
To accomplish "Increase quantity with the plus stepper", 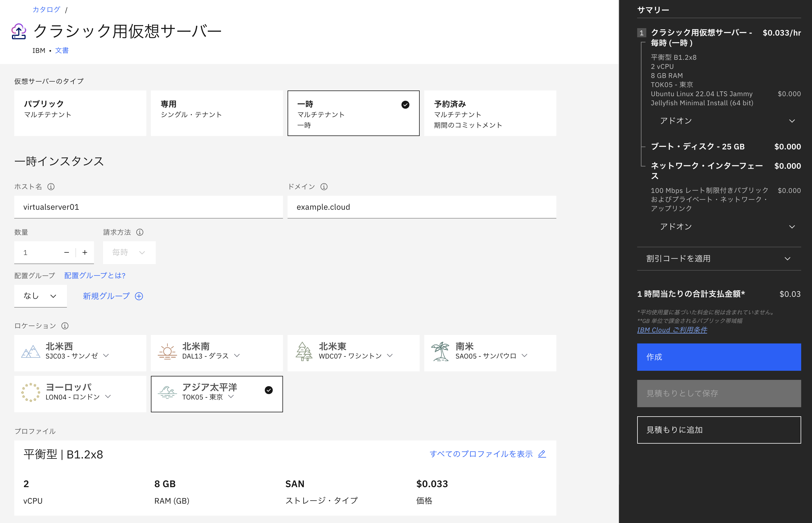I will pos(85,252).
